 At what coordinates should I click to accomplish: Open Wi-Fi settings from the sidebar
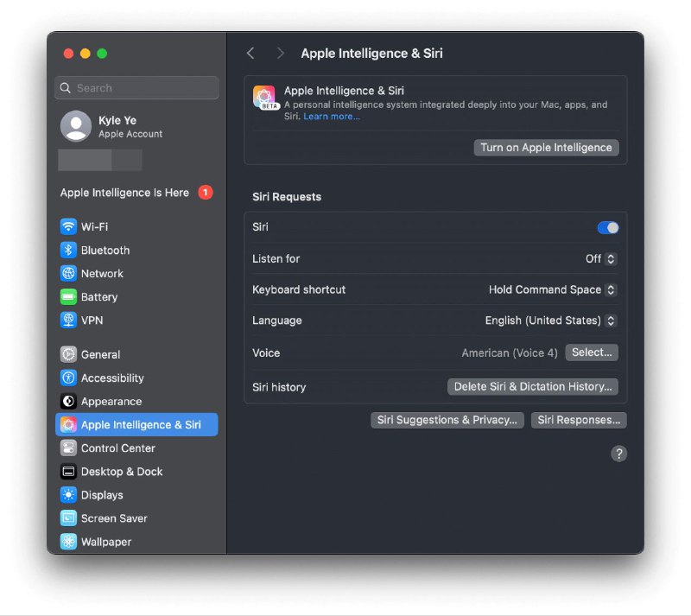point(68,226)
